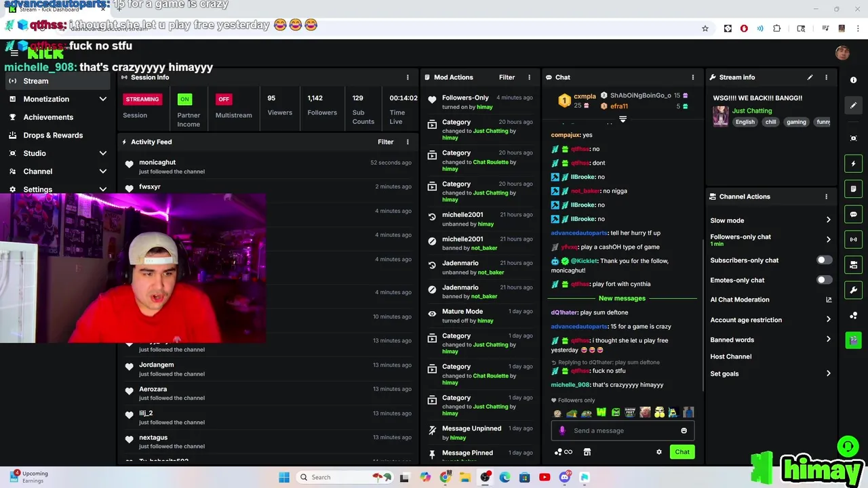The height and width of the screenshot is (488, 868).
Task: Open Windows Start menu
Action: pyautogui.click(x=283, y=477)
